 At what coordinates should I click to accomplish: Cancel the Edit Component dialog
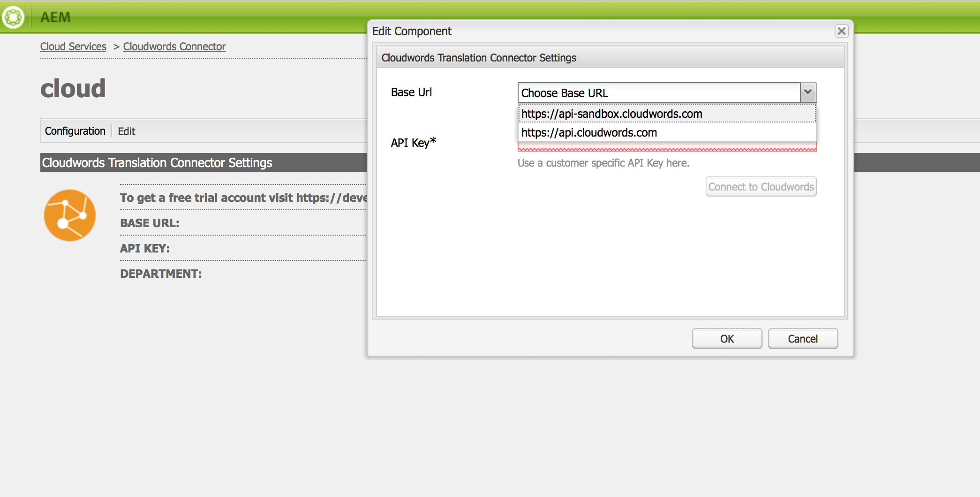point(802,339)
